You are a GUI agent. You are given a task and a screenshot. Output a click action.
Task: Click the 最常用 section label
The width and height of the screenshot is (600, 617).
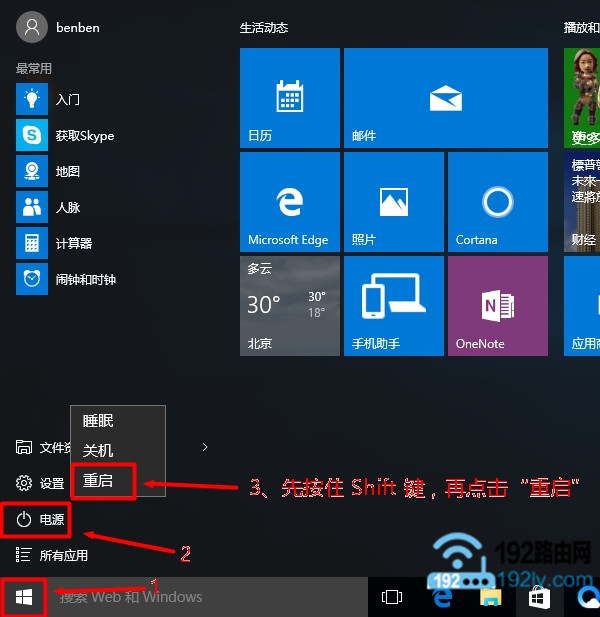point(34,68)
